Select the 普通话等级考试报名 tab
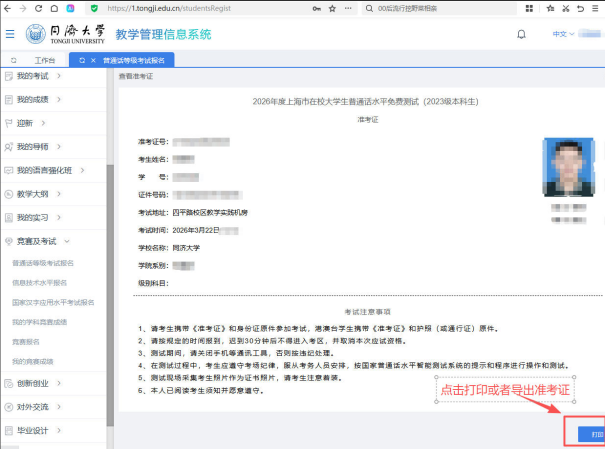The image size is (606, 450). coord(122,60)
